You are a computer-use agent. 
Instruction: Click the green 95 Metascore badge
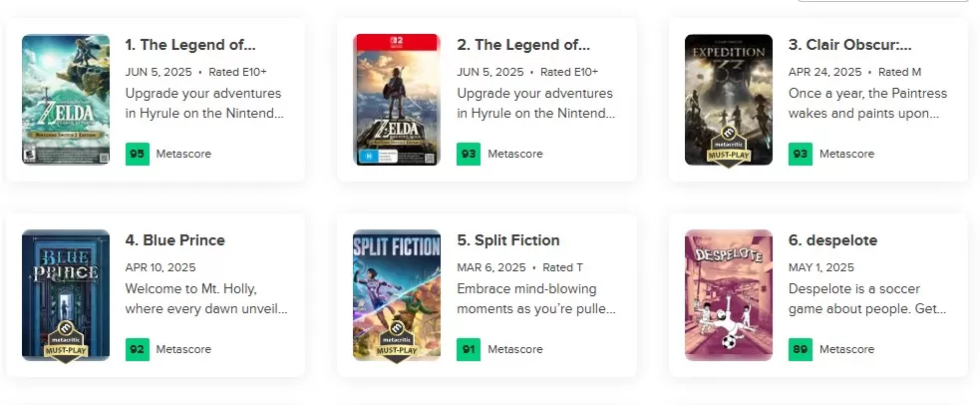coord(137,154)
